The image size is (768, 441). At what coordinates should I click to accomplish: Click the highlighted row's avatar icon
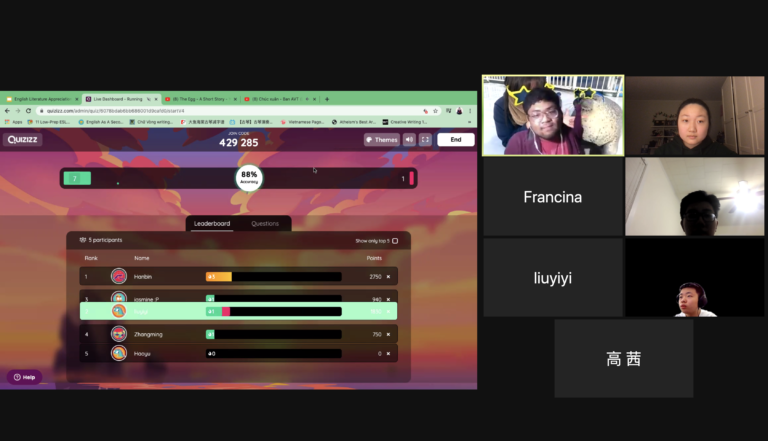point(119,311)
